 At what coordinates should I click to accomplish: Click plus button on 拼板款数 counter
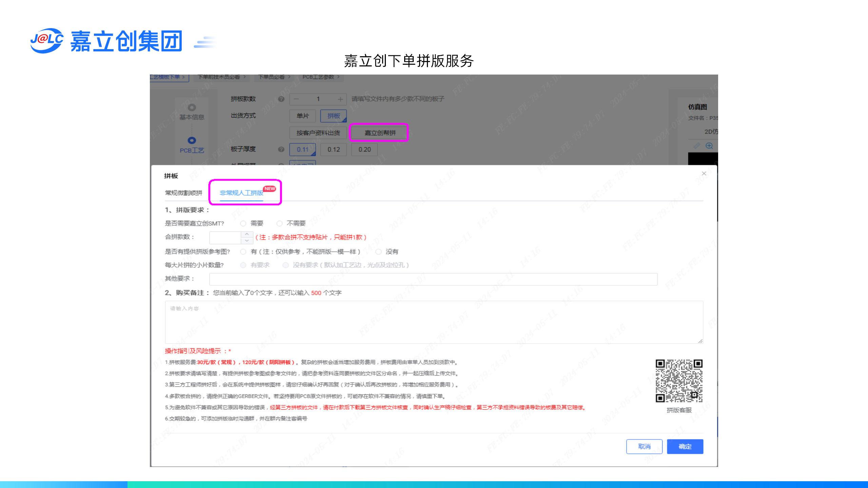click(340, 99)
